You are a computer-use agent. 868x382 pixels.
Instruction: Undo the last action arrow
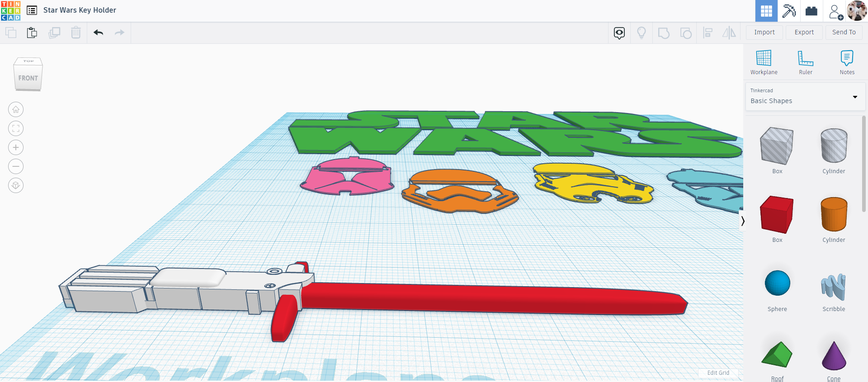click(x=99, y=33)
